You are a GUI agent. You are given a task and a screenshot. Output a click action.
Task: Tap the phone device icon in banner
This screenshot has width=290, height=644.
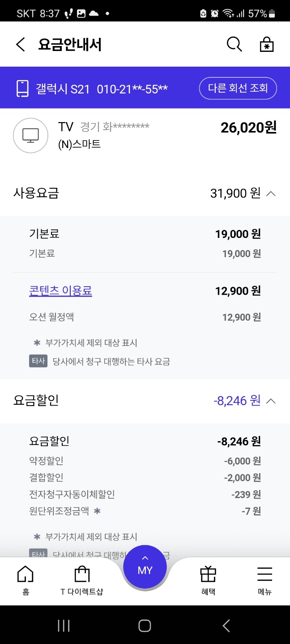click(x=22, y=88)
